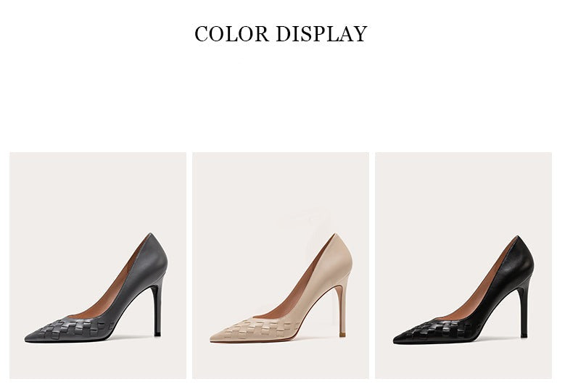Click the tan inner lining of beige shoe

coord(297,291)
